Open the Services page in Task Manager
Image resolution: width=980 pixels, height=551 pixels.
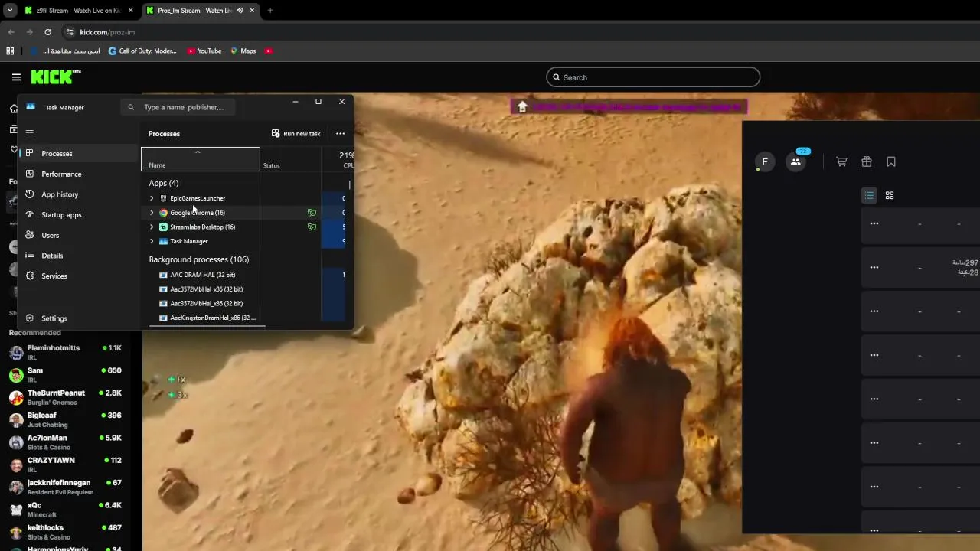77,275
